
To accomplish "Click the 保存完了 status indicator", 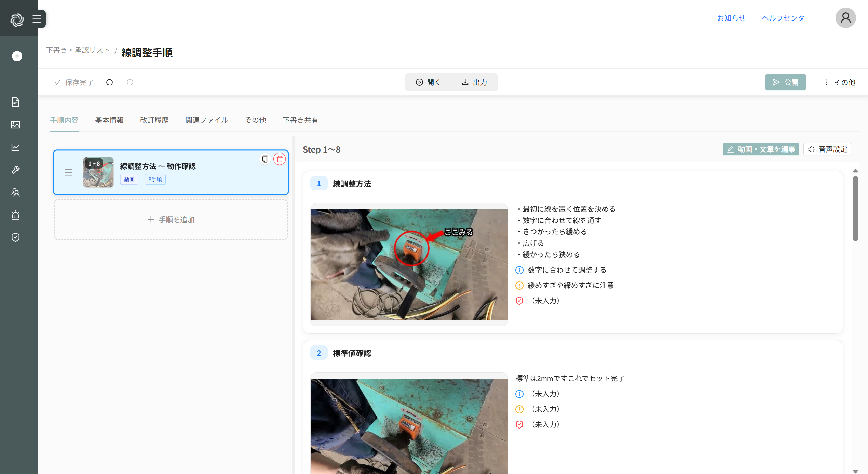I will (x=74, y=82).
